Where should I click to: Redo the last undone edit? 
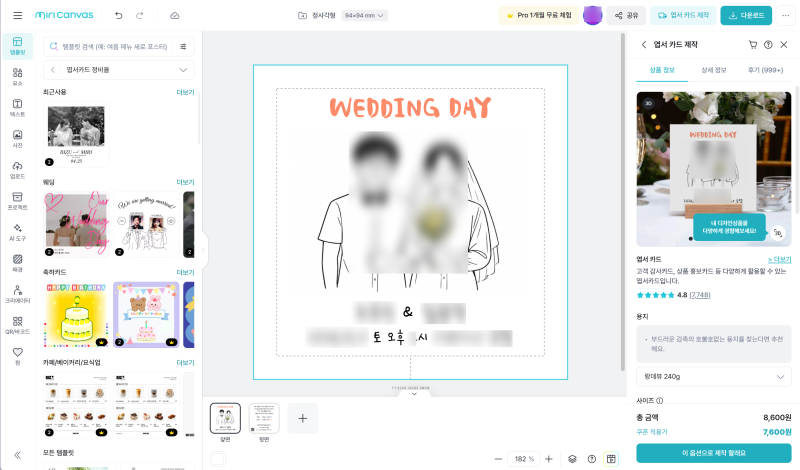pos(139,15)
